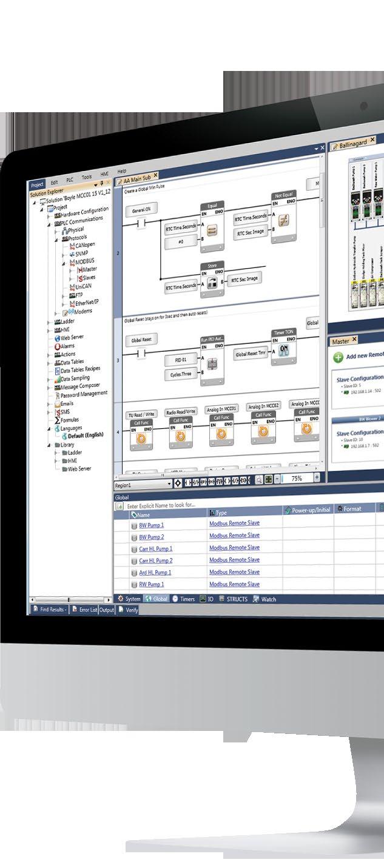Switch to the Timers tab
The height and width of the screenshot is (868, 384).
click(183, 599)
